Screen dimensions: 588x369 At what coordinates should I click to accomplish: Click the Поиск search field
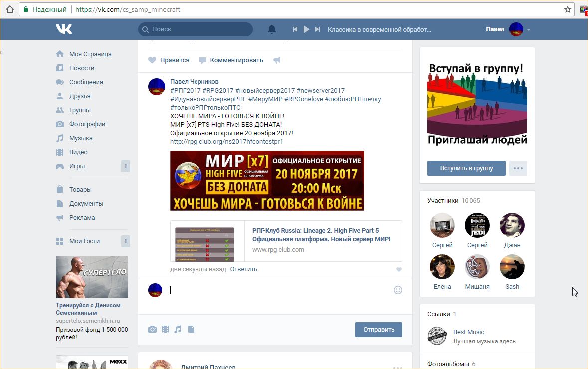pos(196,29)
